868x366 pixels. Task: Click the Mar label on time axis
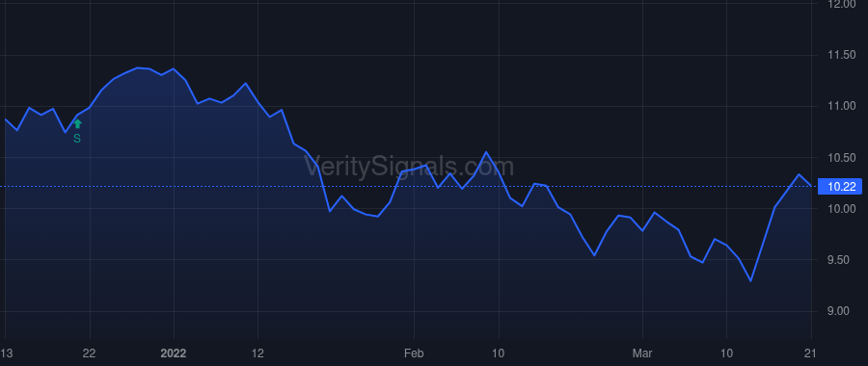(642, 353)
